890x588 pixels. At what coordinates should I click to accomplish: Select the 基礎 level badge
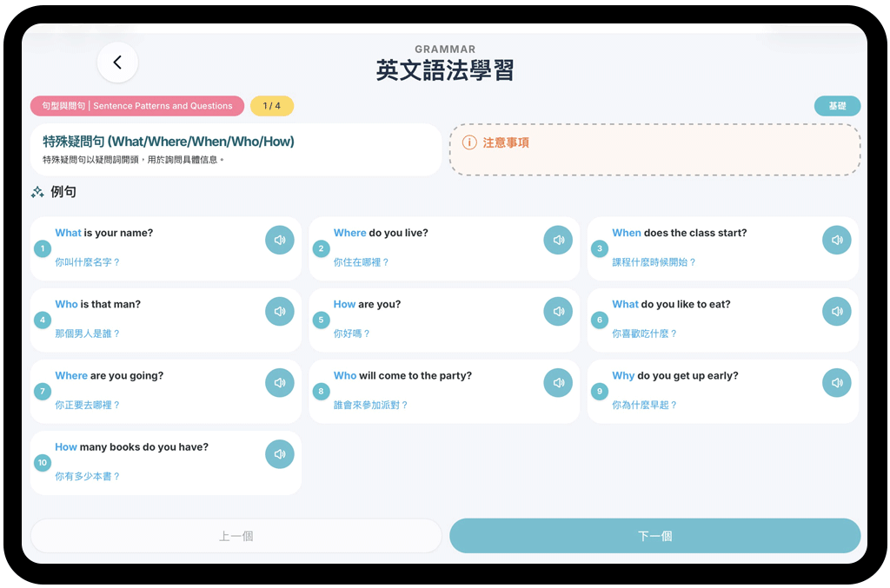coord(837,106)
